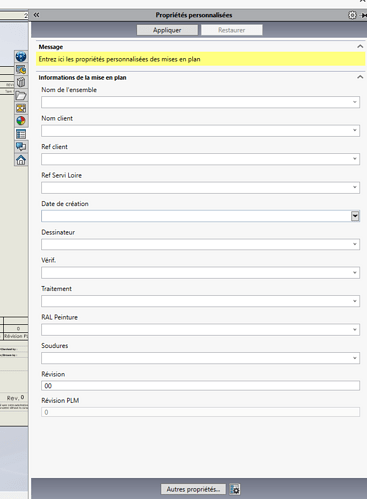Open the Date de création dropdown arrow
367x499 pixels.
355,216
